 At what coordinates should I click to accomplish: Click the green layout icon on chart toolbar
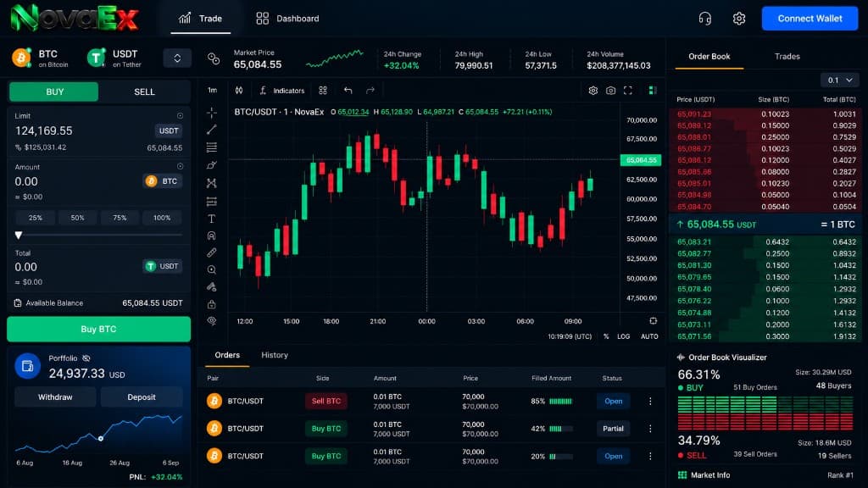coord(653,90)
